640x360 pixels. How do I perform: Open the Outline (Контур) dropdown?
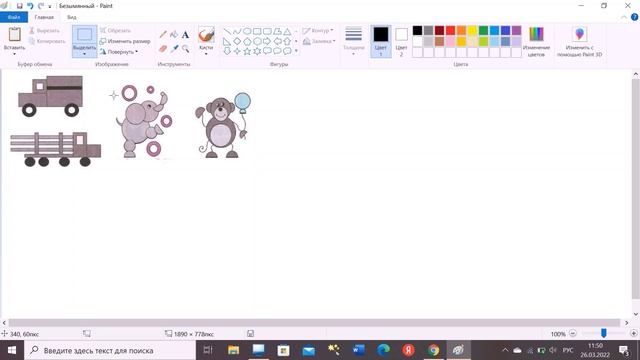click(x=318, y=31)
